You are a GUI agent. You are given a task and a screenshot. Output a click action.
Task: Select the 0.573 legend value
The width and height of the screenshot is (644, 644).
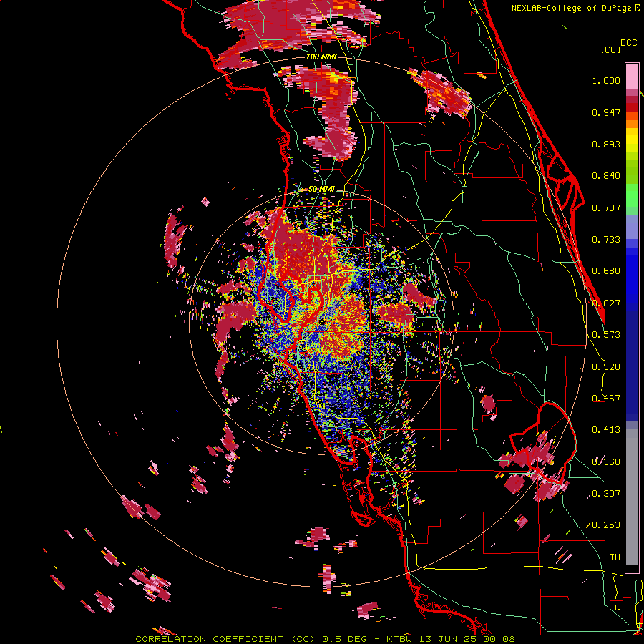(606, 335)
